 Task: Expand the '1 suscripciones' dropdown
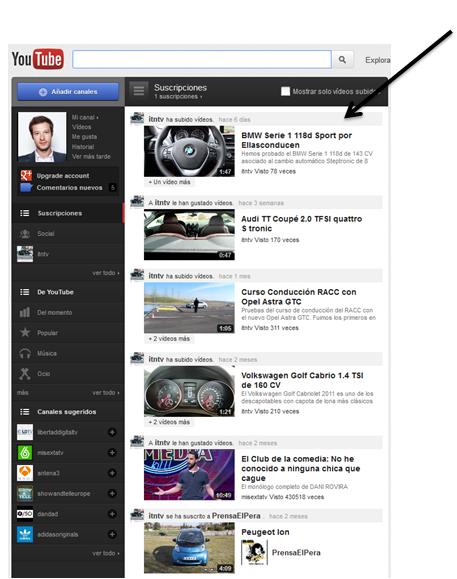(178, 97)
